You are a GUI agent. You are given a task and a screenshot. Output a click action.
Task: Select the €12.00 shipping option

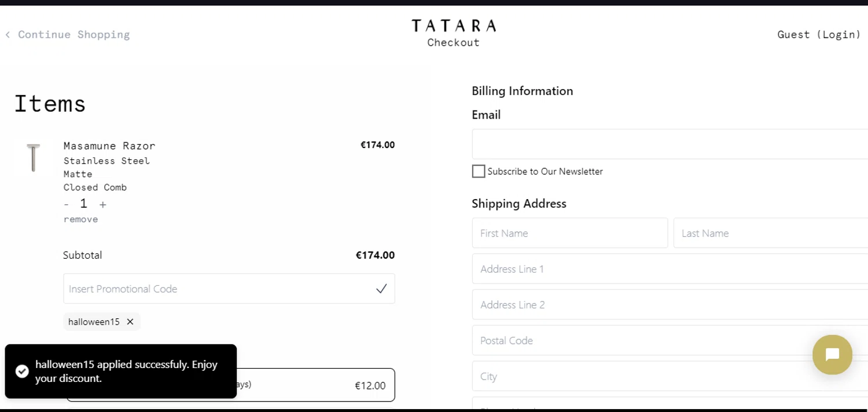(230, 385)
